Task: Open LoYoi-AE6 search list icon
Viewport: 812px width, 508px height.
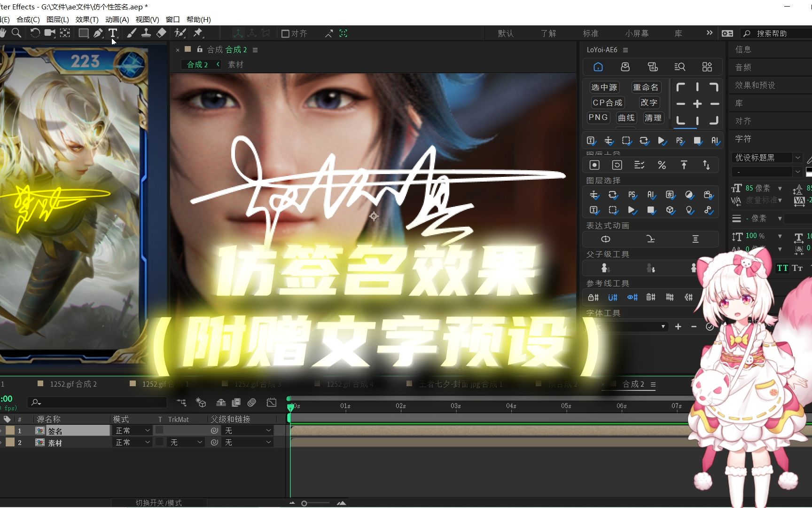Action: click(679, 67)
